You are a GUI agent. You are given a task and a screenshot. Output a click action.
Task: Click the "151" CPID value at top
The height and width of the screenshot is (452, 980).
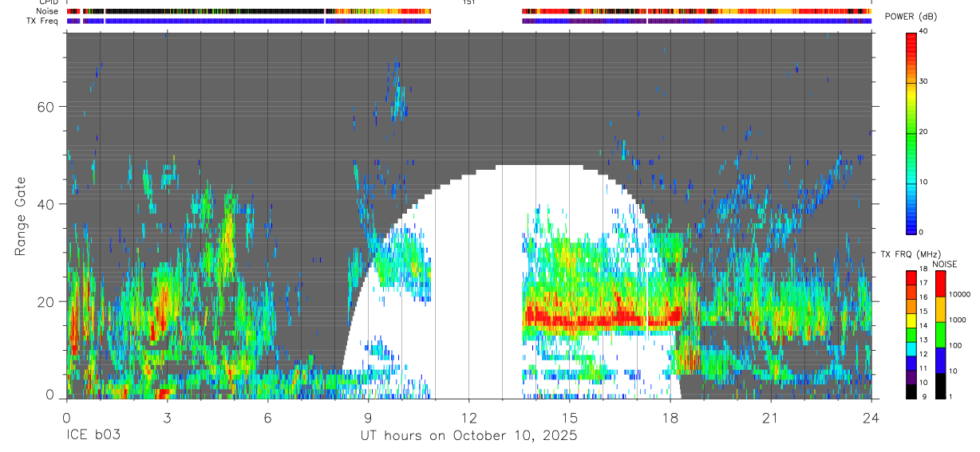click(x=468, y=2)
